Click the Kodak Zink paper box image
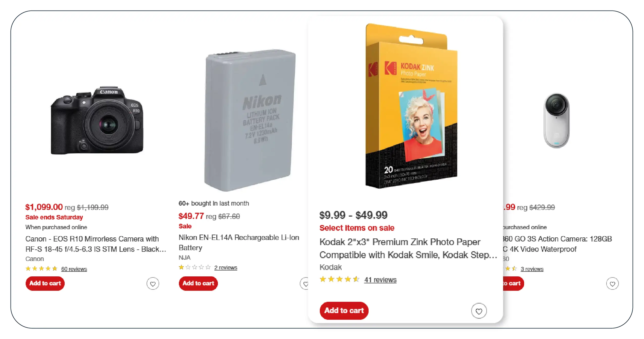644x339 pixels. coord(411,106)
